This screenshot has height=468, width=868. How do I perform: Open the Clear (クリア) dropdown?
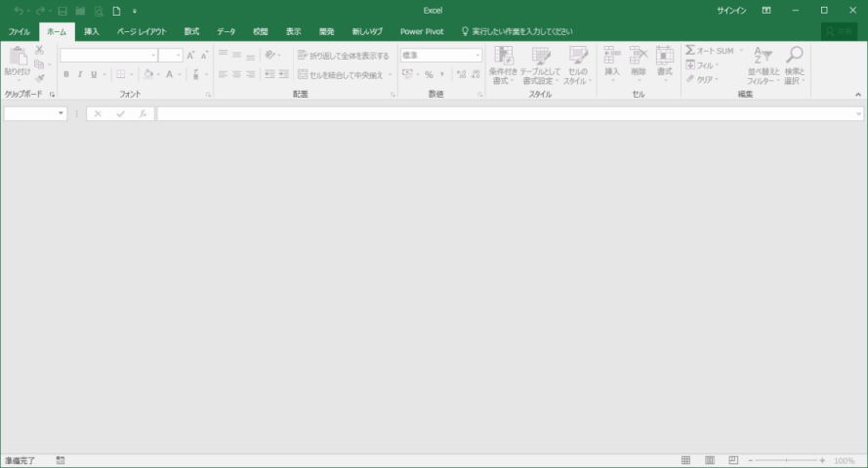click(x=702, y=80)
